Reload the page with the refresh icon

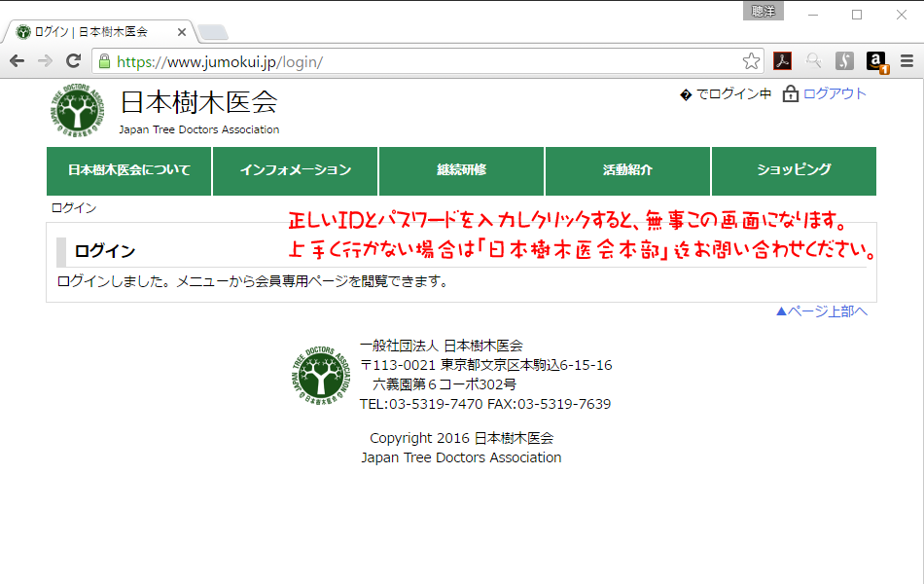click(73, 60)
